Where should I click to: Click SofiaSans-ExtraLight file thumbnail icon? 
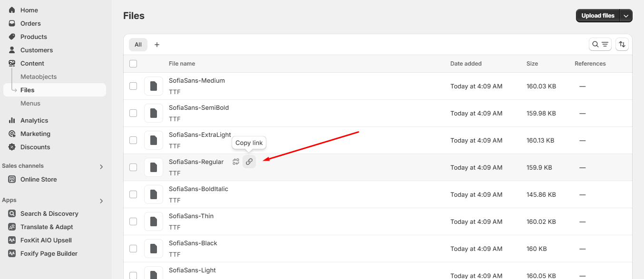click(154, 140)
